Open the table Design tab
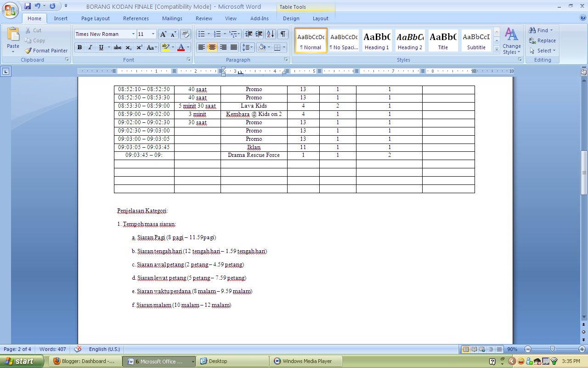 [x=291, y=18]
